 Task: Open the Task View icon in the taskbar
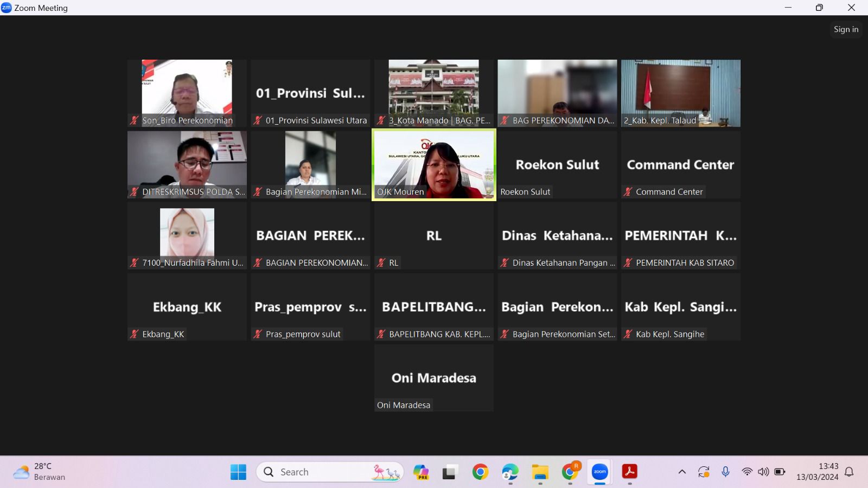coord(449,472)
